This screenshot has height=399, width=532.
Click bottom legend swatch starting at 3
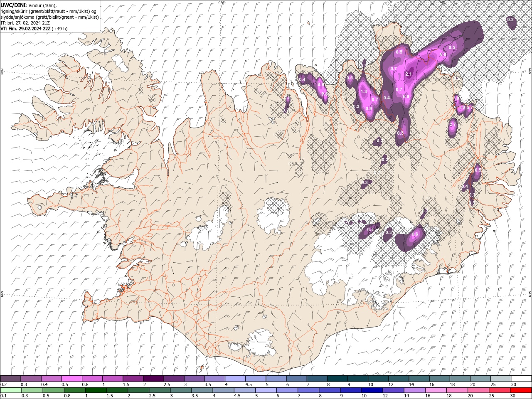click(180, 390)
